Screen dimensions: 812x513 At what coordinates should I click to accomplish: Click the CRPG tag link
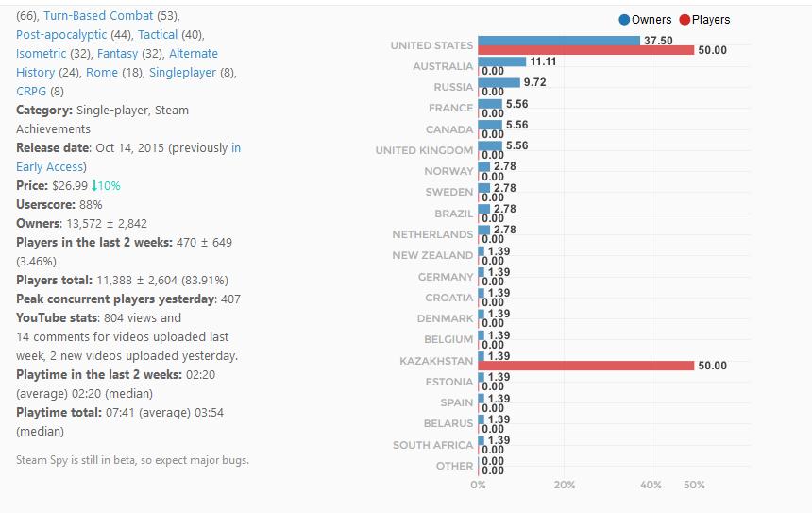click(x=32, y=92)
